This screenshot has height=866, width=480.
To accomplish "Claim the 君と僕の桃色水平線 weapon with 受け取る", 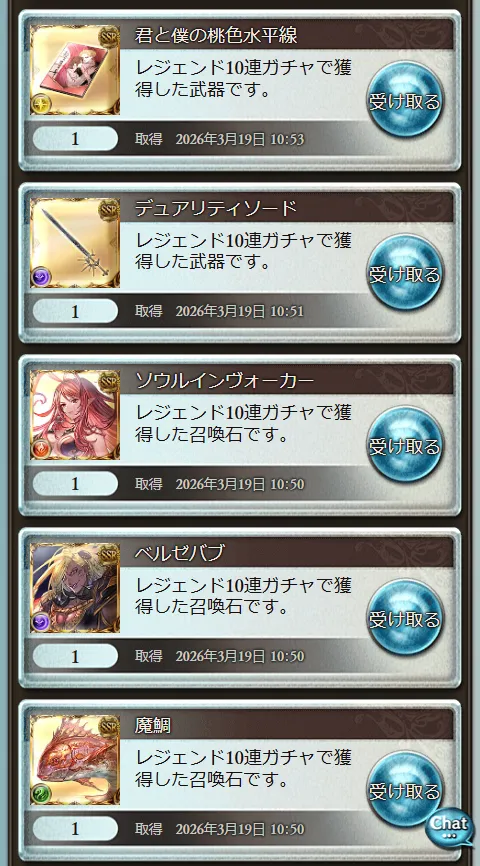I will point(405,102).
